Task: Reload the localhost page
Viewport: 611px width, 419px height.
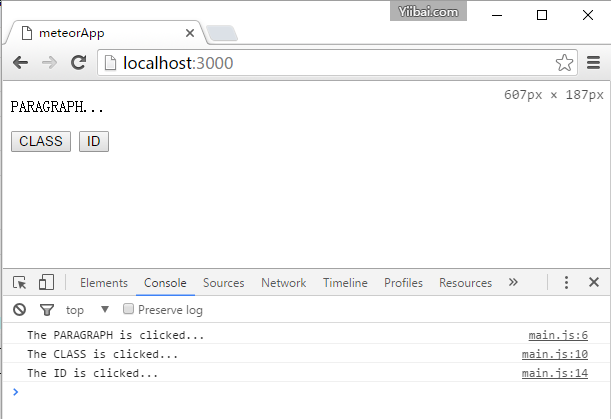Action: click(78, 63)
